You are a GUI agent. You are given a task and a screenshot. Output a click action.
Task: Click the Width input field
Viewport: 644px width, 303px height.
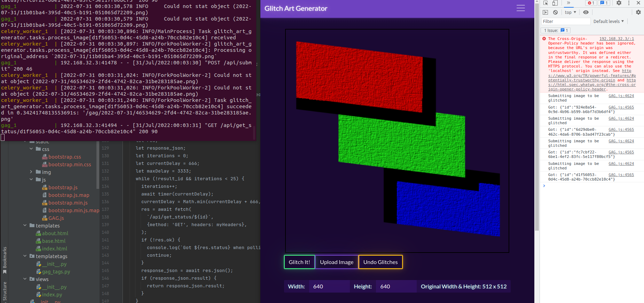pos(329,286)
